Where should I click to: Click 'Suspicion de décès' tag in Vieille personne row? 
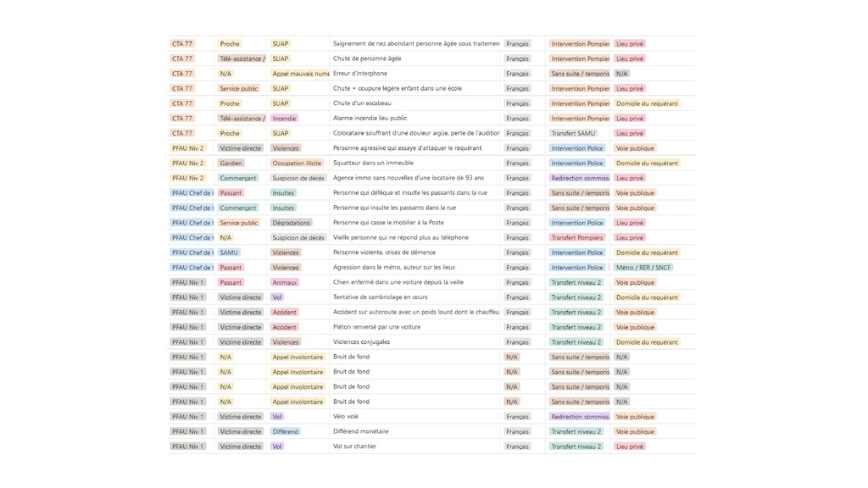coord(298,238)
